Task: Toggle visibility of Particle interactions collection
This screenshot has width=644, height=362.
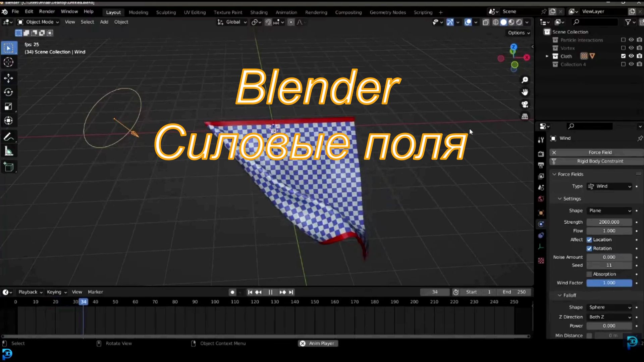Action: tap(631, 40)
